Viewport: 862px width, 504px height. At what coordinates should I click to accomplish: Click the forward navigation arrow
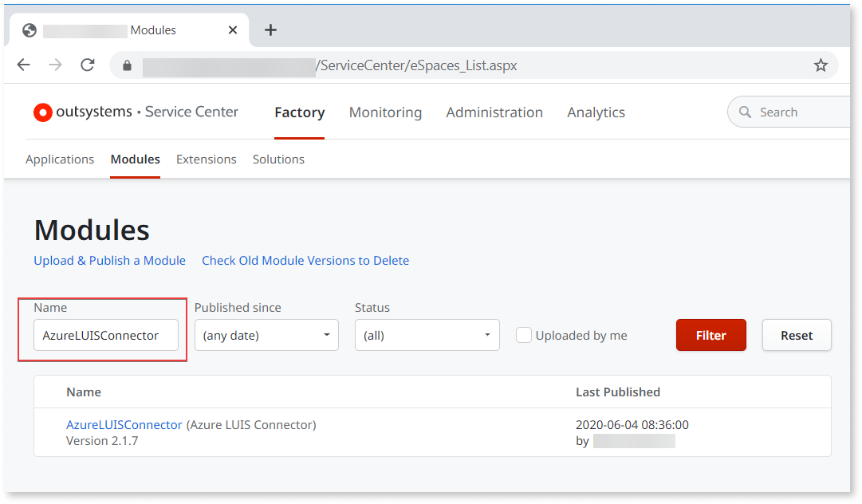[54, 65]
